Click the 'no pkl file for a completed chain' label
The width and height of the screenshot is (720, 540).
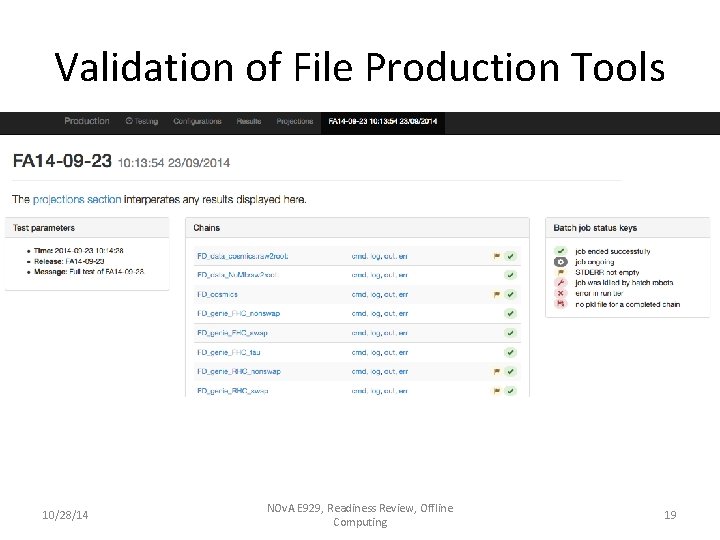coord(627,304)
